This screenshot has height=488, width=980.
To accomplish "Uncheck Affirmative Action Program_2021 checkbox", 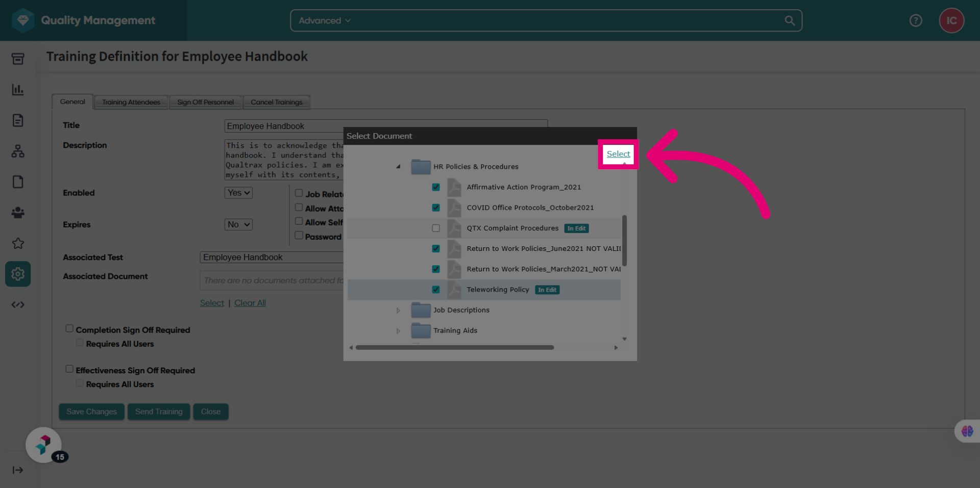I will pyautogui.click(x=436, y=187).
